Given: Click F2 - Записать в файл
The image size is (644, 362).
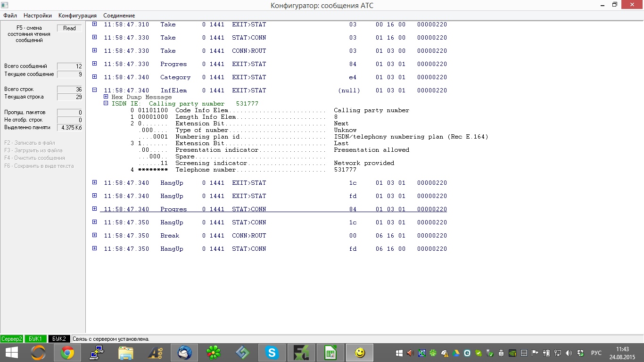Looking at the screenshot, I should [x=30, y=143].
